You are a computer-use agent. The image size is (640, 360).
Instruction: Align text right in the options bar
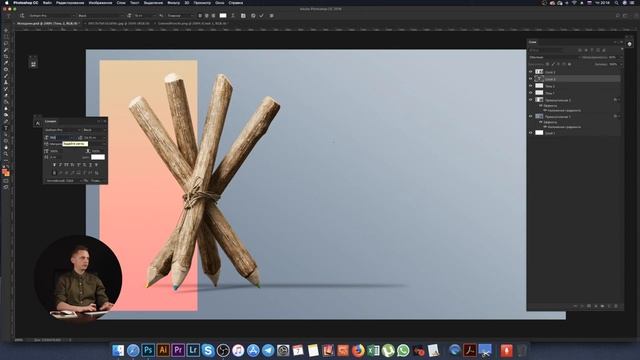coord(213,16)
